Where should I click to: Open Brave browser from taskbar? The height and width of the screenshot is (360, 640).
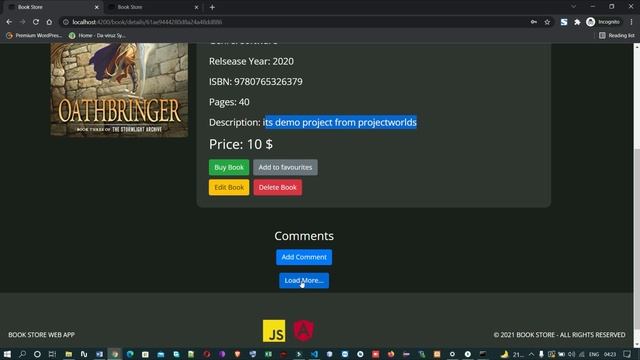[237, 354]
